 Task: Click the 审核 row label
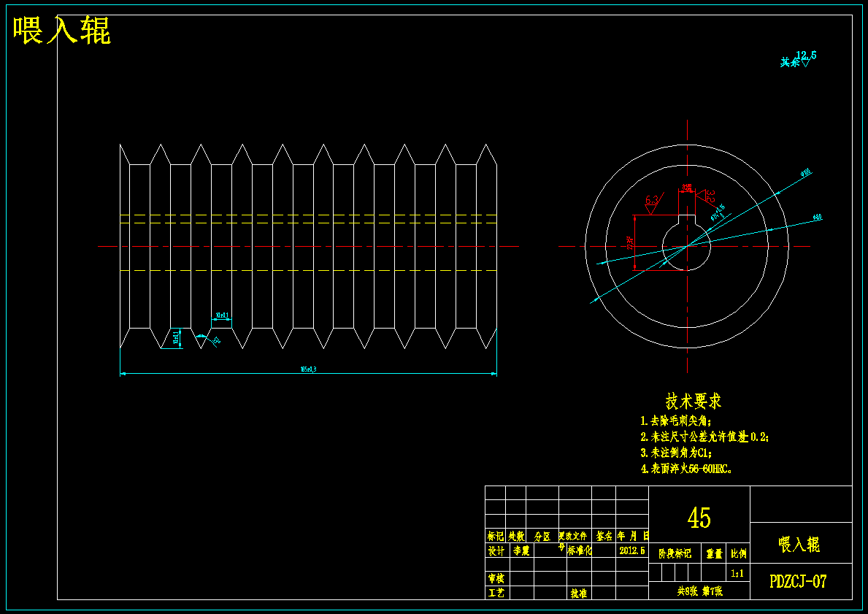pyautogui.click(x=496, y=578)
